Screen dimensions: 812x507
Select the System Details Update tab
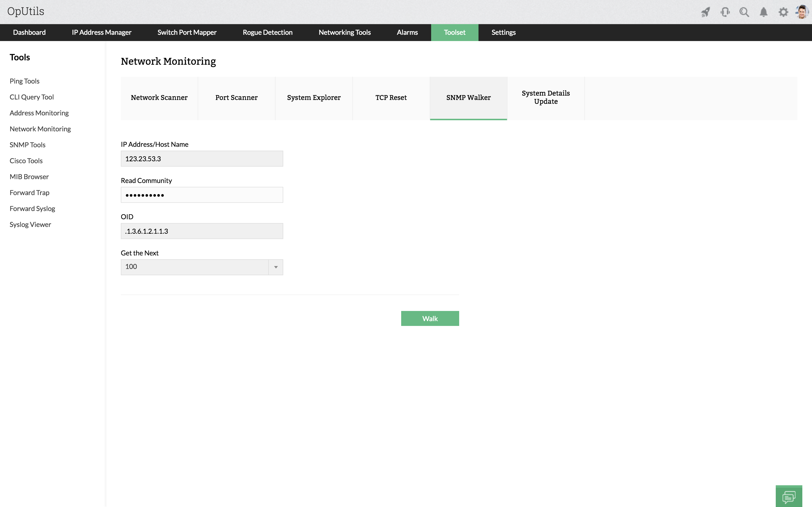click(546, 98)
